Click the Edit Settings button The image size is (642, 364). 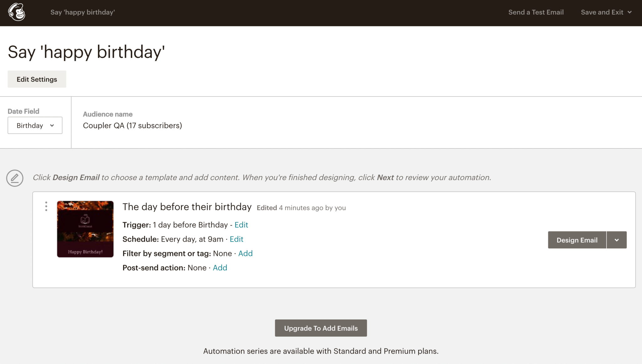click(37, 79)
